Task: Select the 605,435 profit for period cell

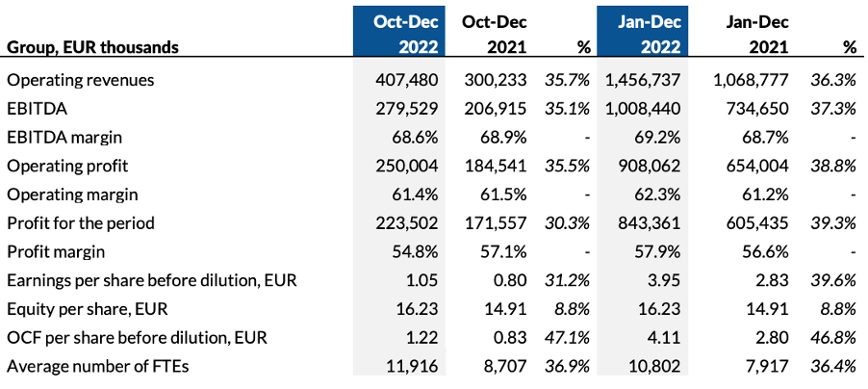Action: click(x=760, y=223)
